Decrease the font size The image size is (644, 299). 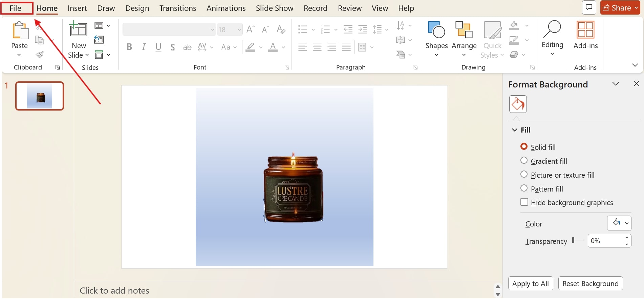265,29
